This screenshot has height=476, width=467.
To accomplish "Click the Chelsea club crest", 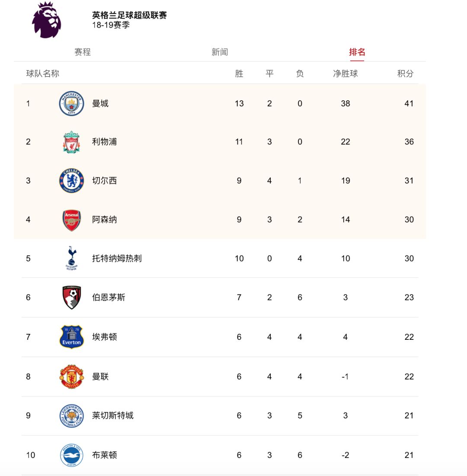I will coord(71,181).
